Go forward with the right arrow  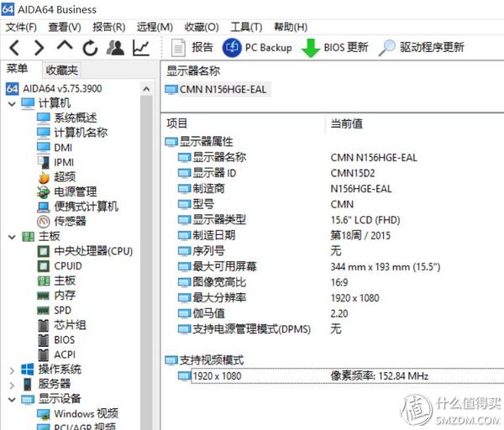[39, 48]
